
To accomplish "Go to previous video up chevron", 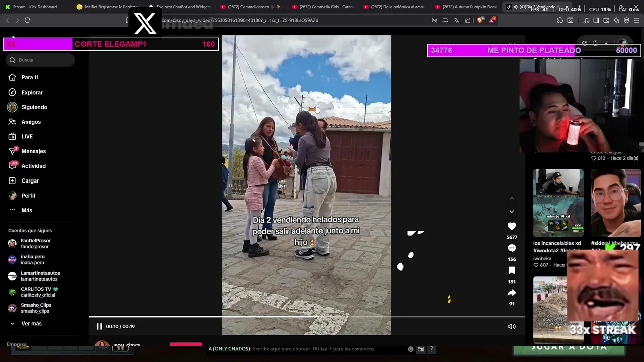I will tap(512, 198).
